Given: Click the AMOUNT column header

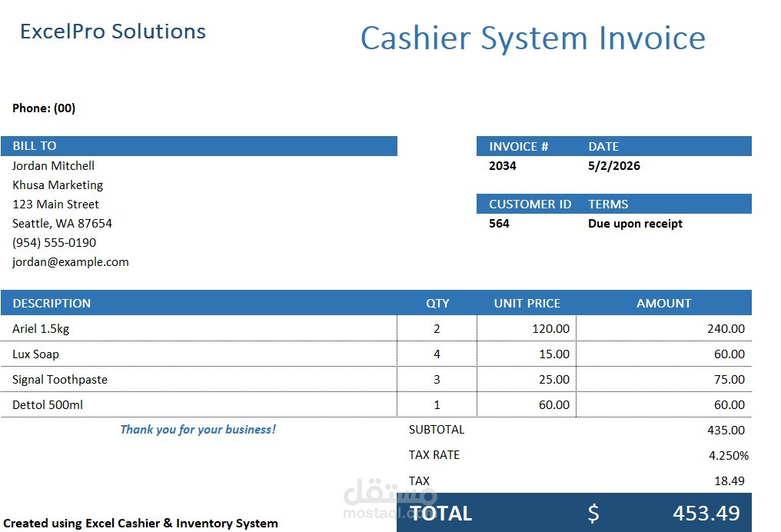Looking at the screenshot, I should point(664,304).
